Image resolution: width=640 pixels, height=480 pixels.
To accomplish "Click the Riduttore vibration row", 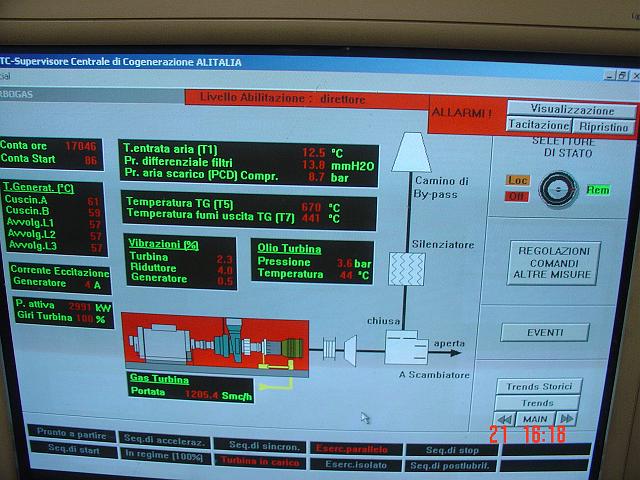I will click(x=181, y=269).
